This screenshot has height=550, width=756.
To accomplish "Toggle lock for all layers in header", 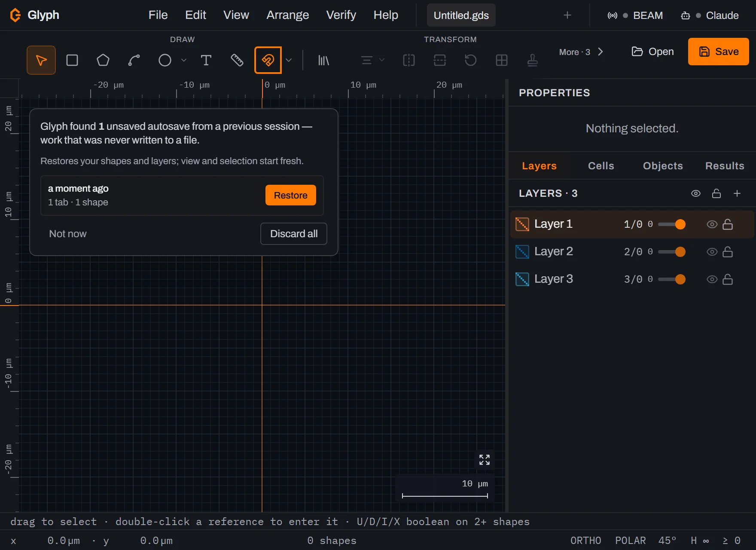I will pyautogui.click(x=716, y=193).
